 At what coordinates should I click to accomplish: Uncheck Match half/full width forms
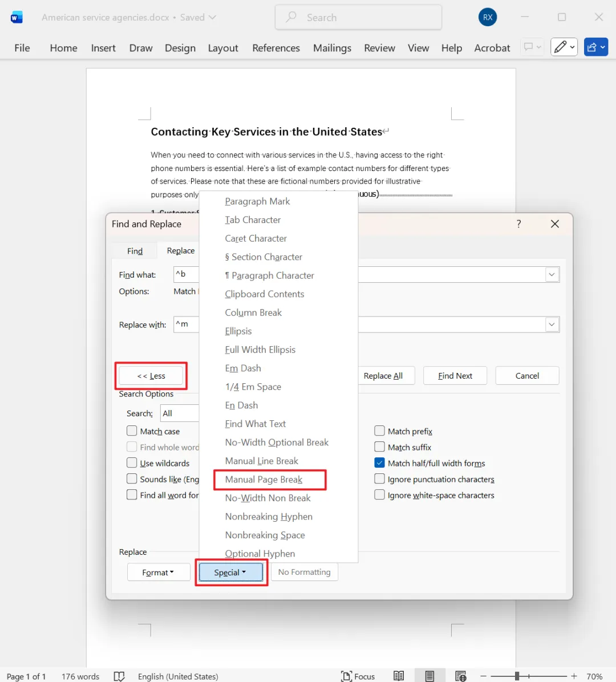pyautogui.click(x=379, y=463)
